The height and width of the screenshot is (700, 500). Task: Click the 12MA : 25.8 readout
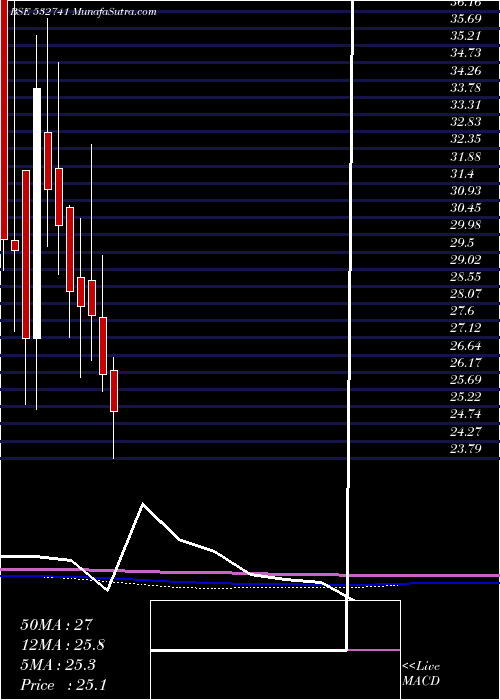click(x=63, y=645)
